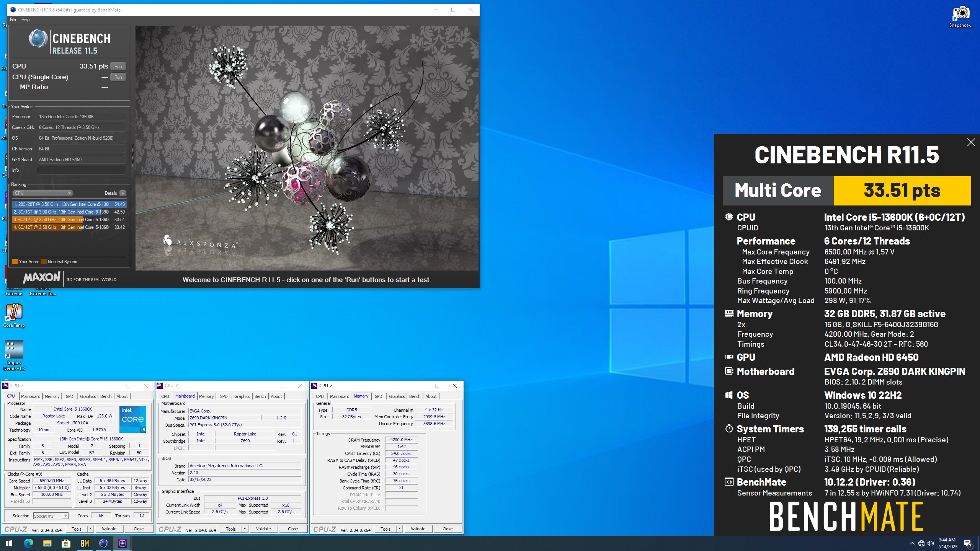Click BIOS date 02/15/2023 field

245,480
